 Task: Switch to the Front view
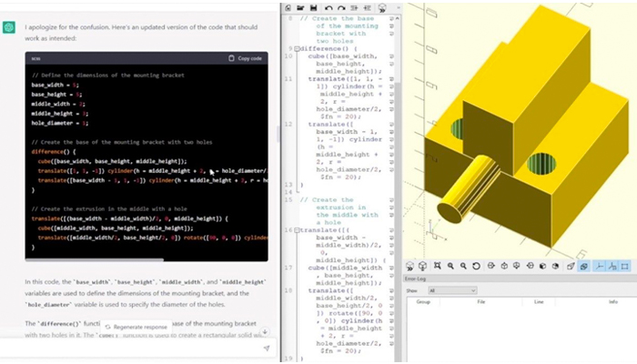click(x=542, y=266)
